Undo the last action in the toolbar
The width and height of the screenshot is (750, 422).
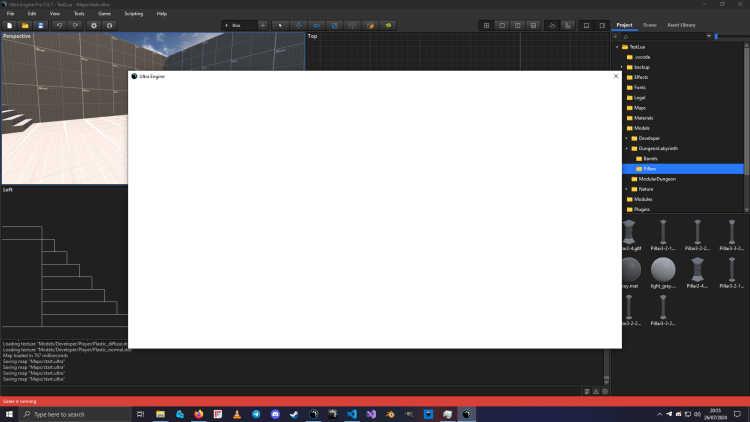[59, 25]
